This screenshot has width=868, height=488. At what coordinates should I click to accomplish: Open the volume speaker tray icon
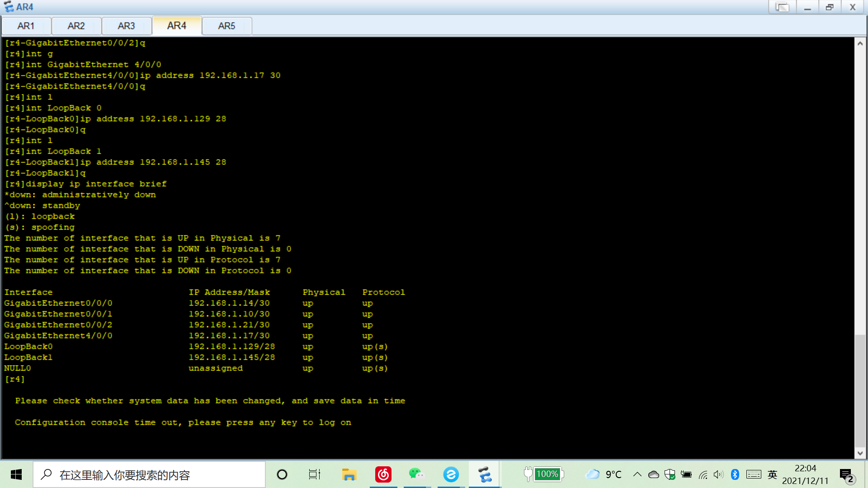pos(718,474)
